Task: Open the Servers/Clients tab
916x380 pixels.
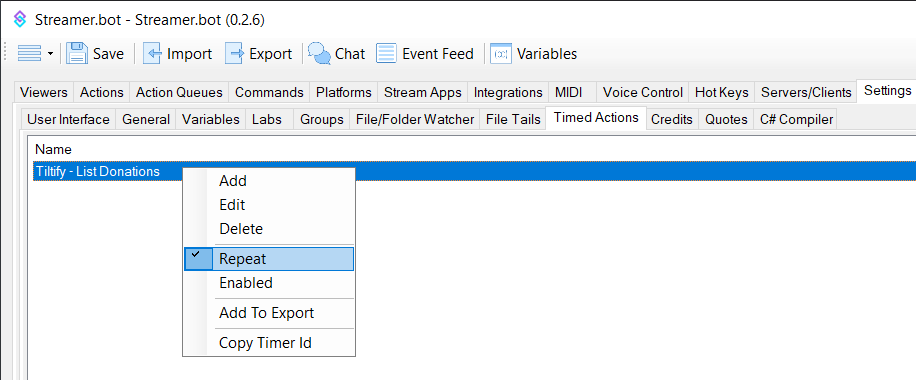Action: click(806, 92)
